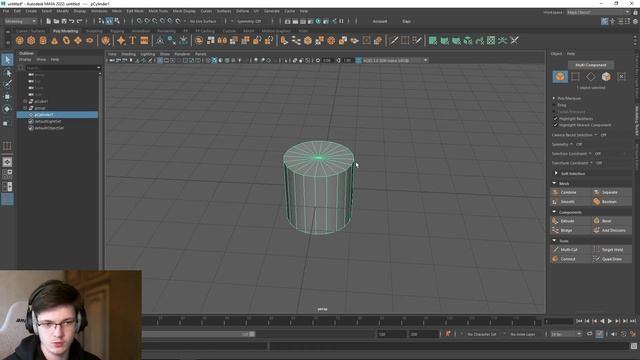Open the Edit Mesh menu
Viewport: 640px width, 360px height.
pyautogui.click(x=135, y=11)
